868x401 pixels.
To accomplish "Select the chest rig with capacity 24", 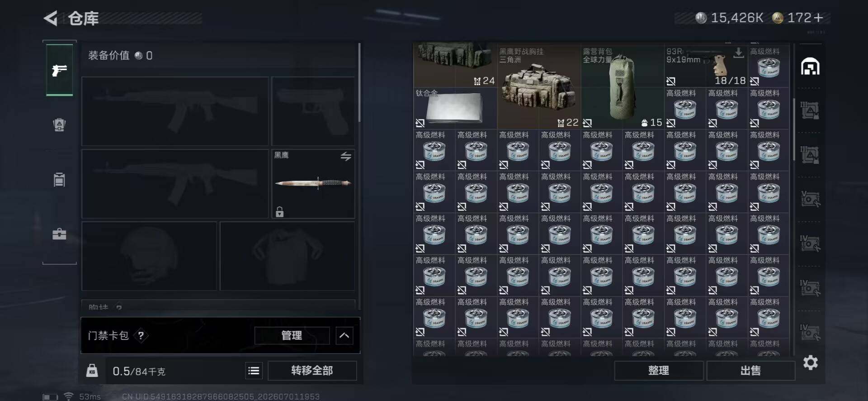I will click(455, 65).
